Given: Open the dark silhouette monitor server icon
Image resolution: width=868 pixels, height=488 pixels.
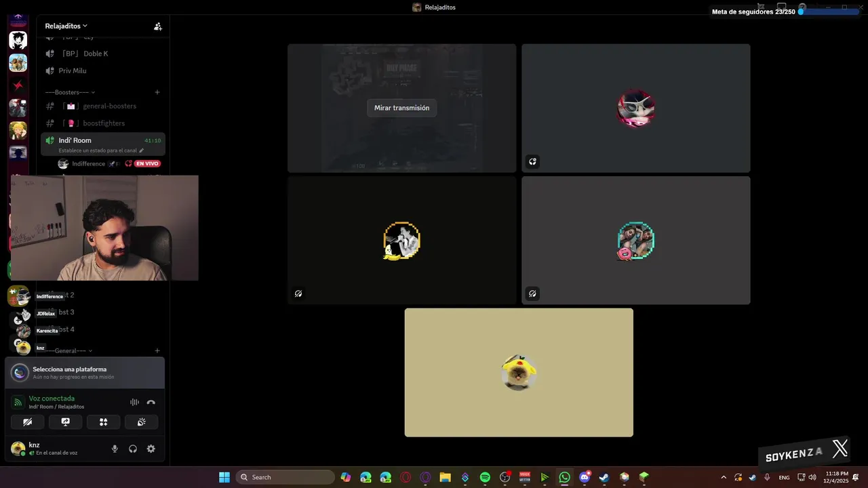Looking at the screenshot, I should pyautogui.click(x=18, y=152).
